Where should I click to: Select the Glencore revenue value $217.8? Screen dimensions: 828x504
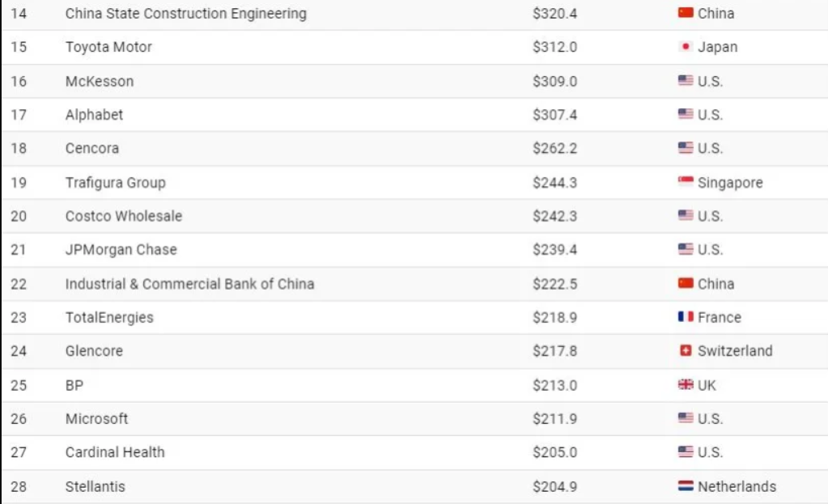pos(554,351)
